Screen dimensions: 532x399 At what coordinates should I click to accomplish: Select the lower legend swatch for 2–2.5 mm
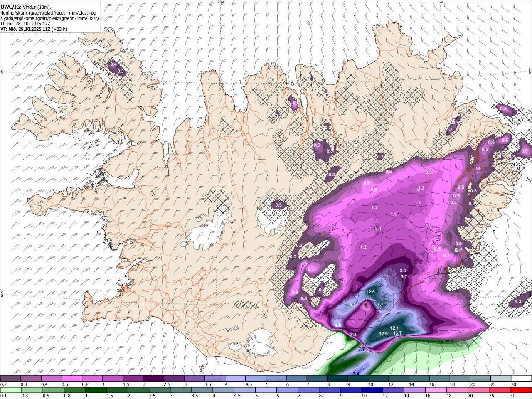[x=138, y=390]
